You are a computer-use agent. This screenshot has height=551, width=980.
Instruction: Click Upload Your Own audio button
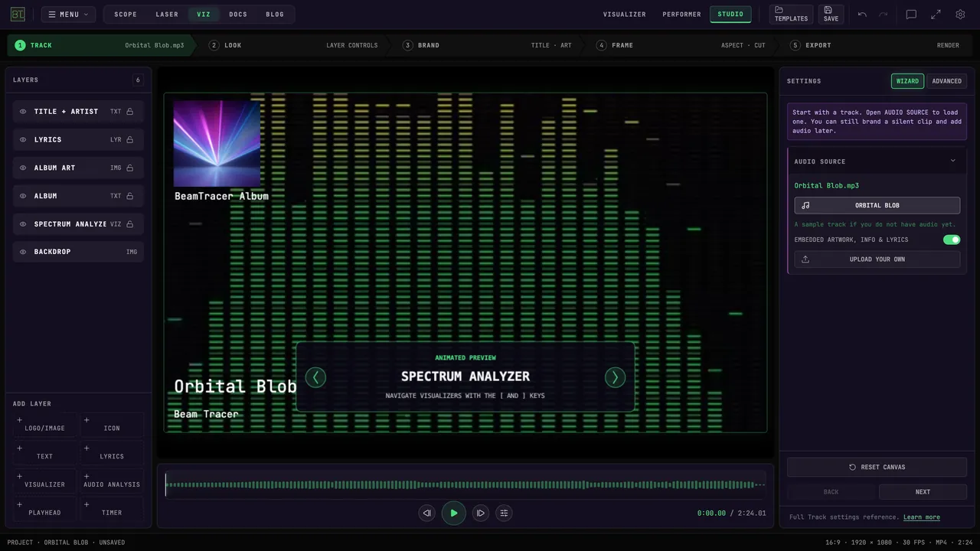tap(877, 259)
